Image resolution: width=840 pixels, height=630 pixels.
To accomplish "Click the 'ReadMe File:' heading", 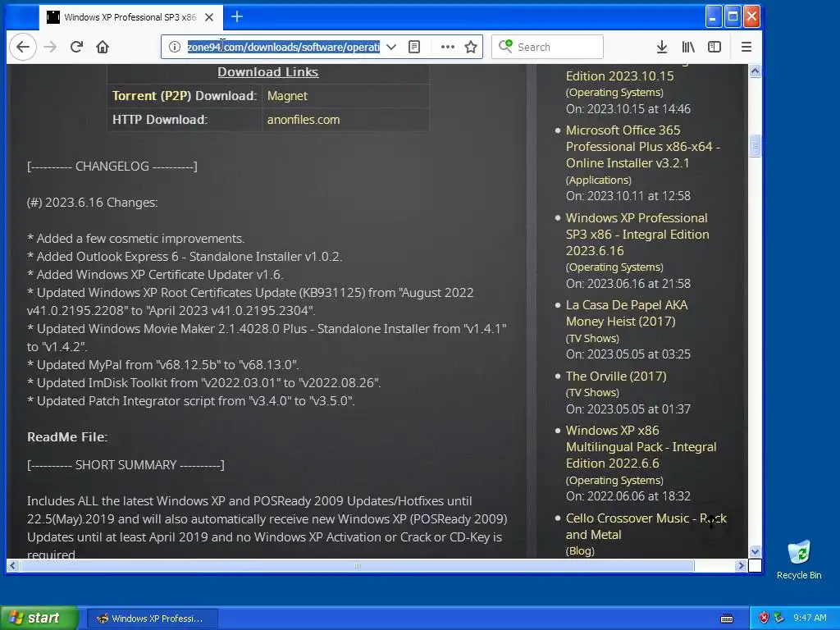I will 67,436.
